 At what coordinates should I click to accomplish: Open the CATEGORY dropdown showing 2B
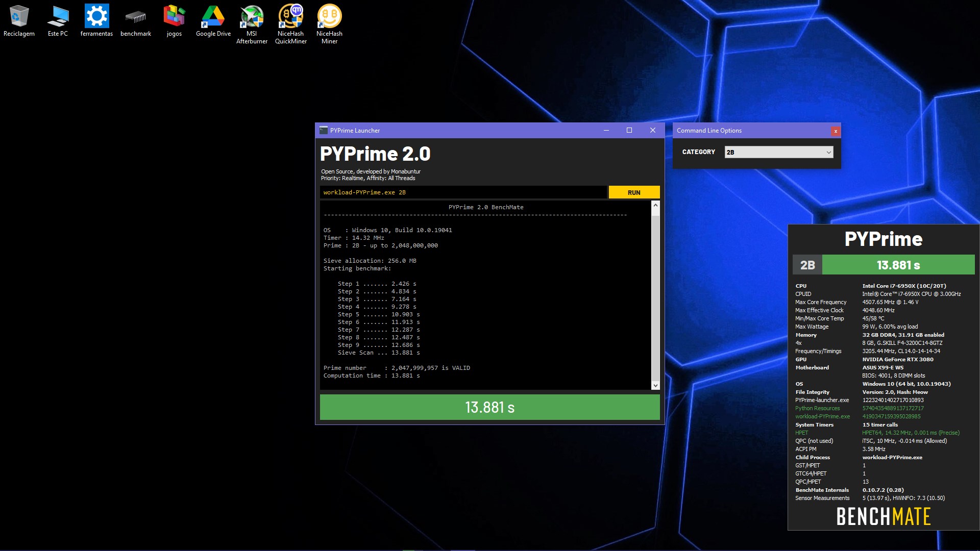pos(779,152)
